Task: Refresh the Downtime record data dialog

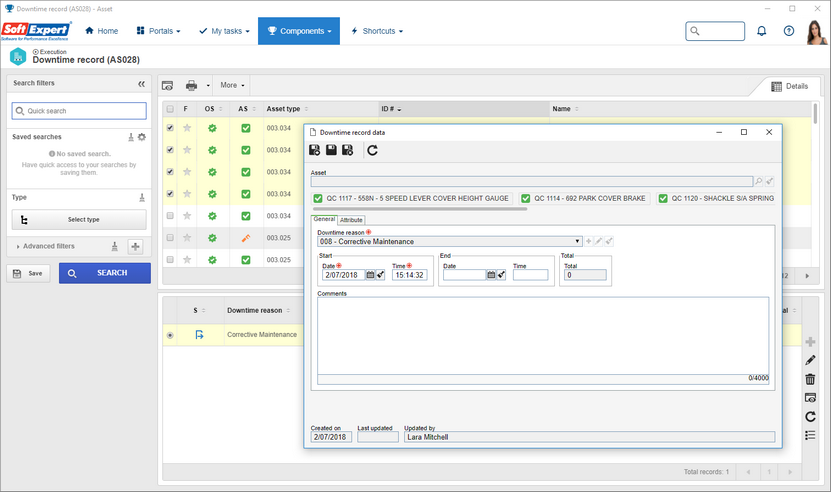Action: 373,151
